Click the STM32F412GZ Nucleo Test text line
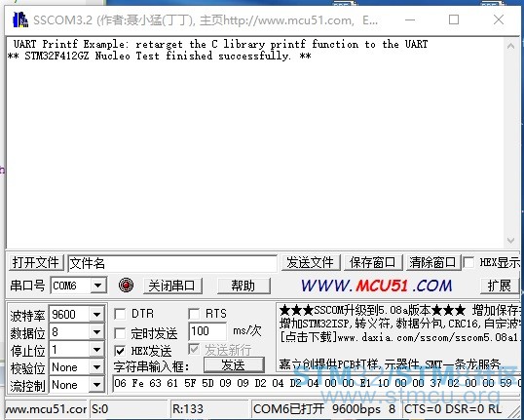The image size is (524, 420). point(160,56)
